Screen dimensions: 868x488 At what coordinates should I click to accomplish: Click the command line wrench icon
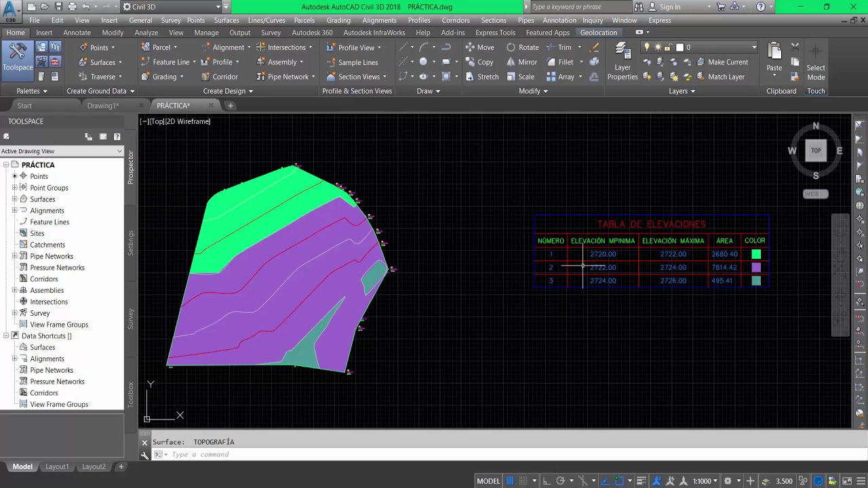[144, 455]
